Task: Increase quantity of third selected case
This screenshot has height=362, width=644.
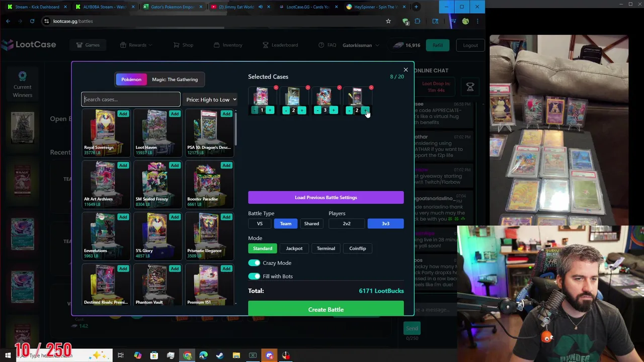Action: click(x=333, y=110)
